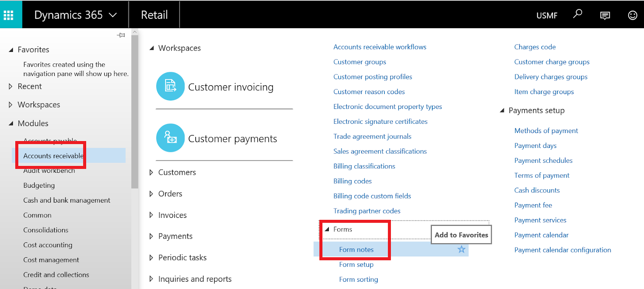Pin the navigation pane

click(x=121, y=35)
